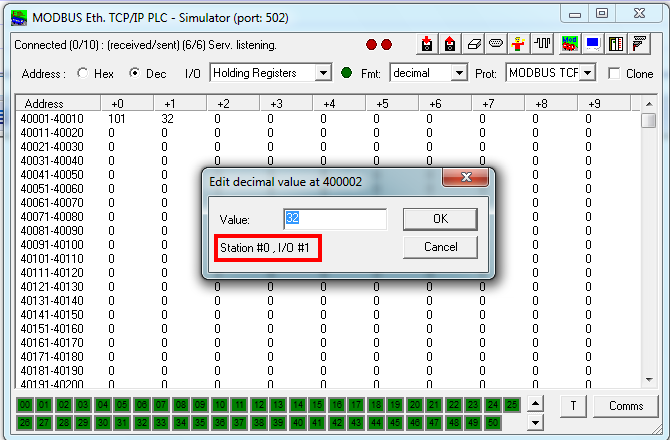Screen dimensions: 670x440
Task: Click the blue monitor toolbar icon
Action: (593, 44)
